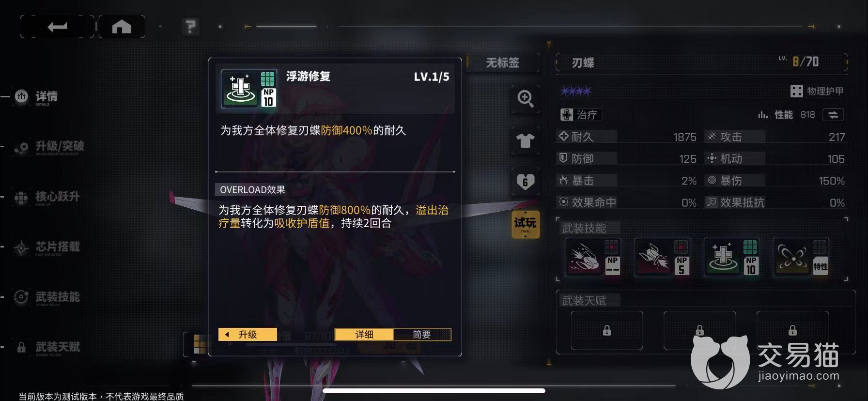
Task: Click the magnifier zoom icon
Action: tap(526, 98)
